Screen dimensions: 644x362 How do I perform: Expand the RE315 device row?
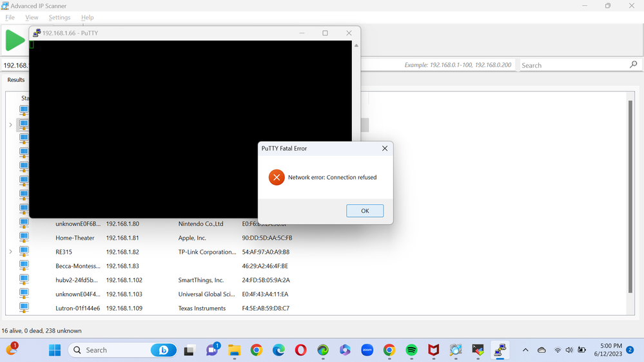11,252
